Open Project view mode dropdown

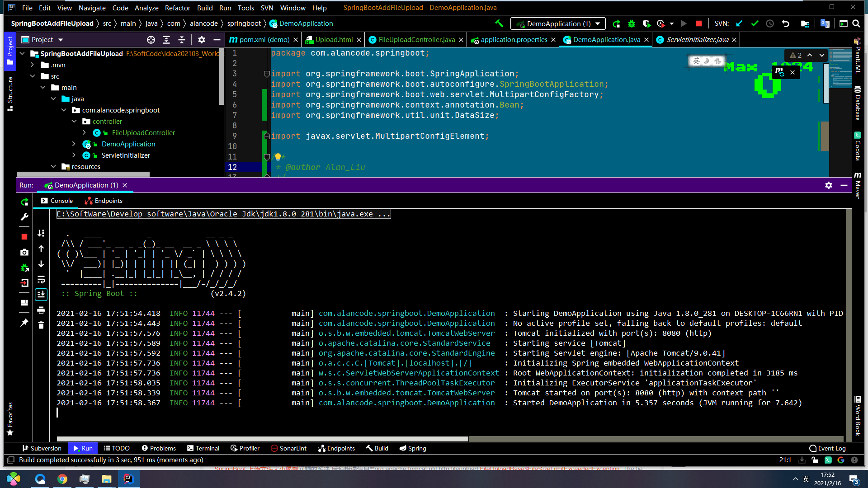pos(61,40)
